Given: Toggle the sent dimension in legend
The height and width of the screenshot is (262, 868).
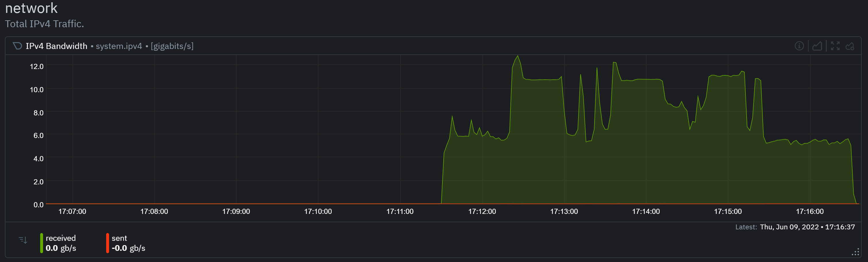Looking at the screenshot, I should [119, 238].
